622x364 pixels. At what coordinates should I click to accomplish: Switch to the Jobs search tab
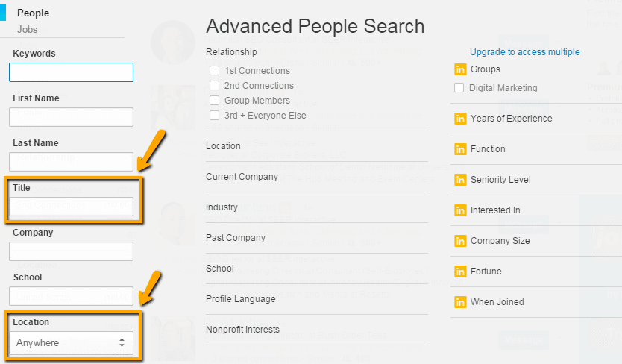[28, 29]
